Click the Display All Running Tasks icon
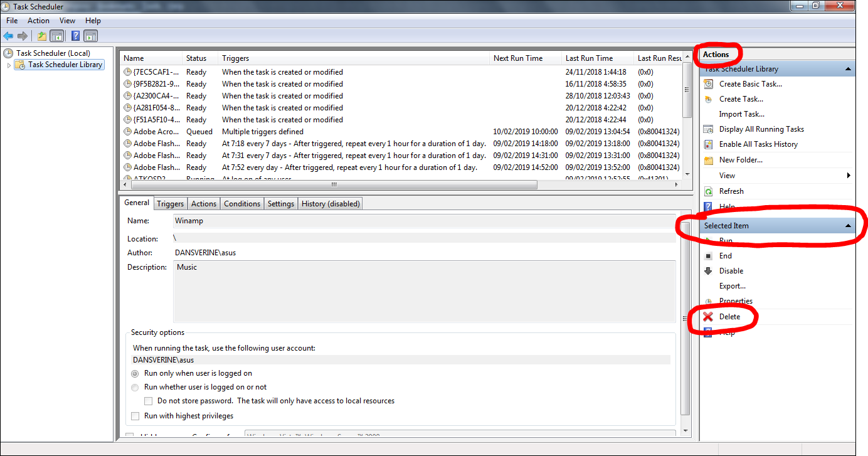Viewport: 868px width, 456px height. click(x=708, y=129)
